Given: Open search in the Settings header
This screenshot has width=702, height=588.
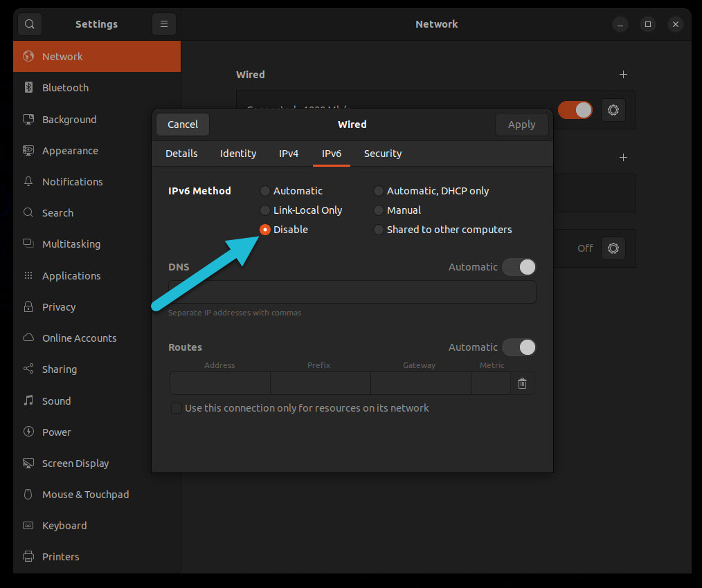Looking at the screenshot, I should pos(29,24).
